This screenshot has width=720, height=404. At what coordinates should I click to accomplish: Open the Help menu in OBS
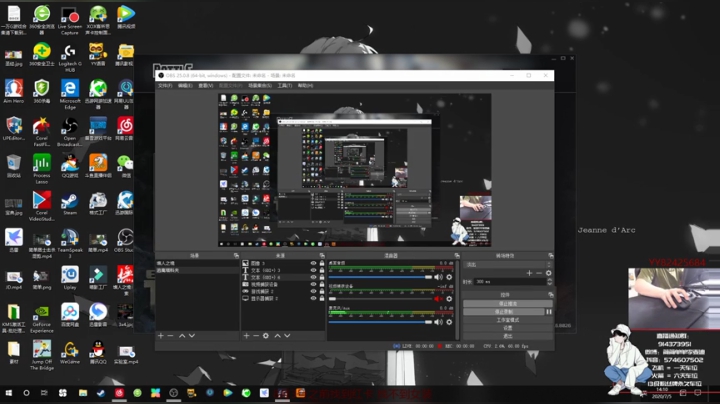pos(305,86)
